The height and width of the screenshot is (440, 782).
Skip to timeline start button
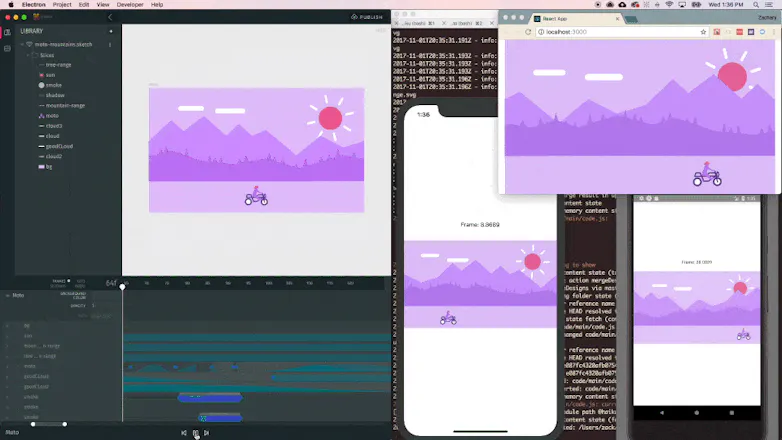tap(184, 433)
